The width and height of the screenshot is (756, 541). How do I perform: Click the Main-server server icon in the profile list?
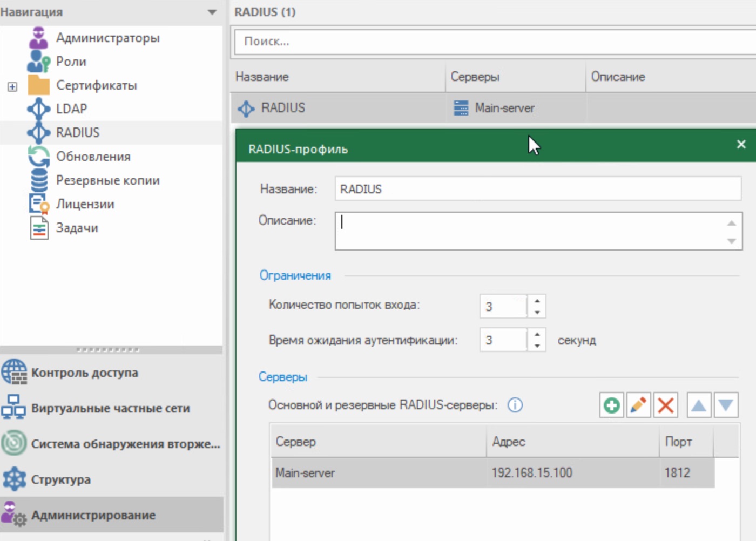461,108
